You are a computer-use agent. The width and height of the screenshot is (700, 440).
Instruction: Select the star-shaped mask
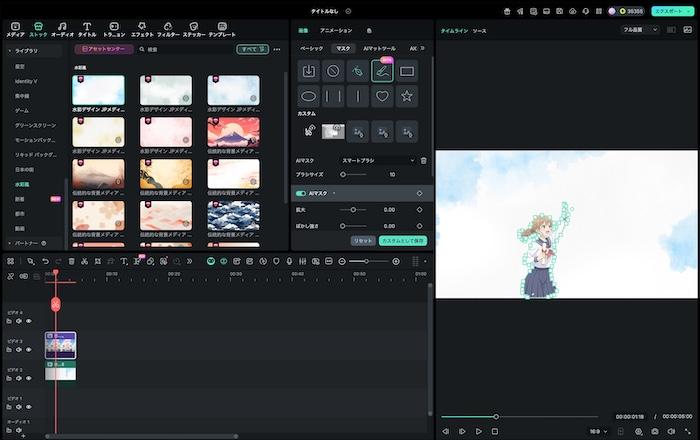(x=407, y=97)
